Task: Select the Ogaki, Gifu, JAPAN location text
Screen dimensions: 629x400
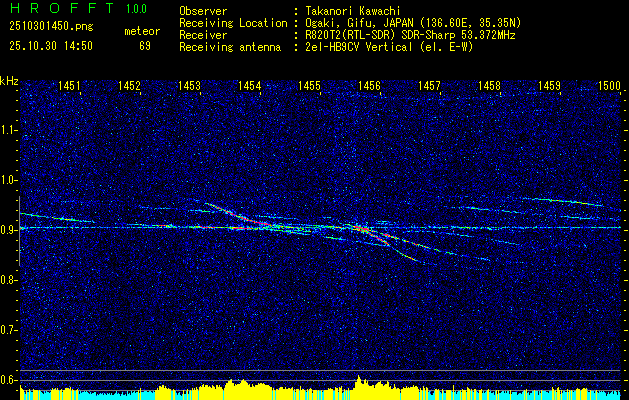Action: pos(413,23)
